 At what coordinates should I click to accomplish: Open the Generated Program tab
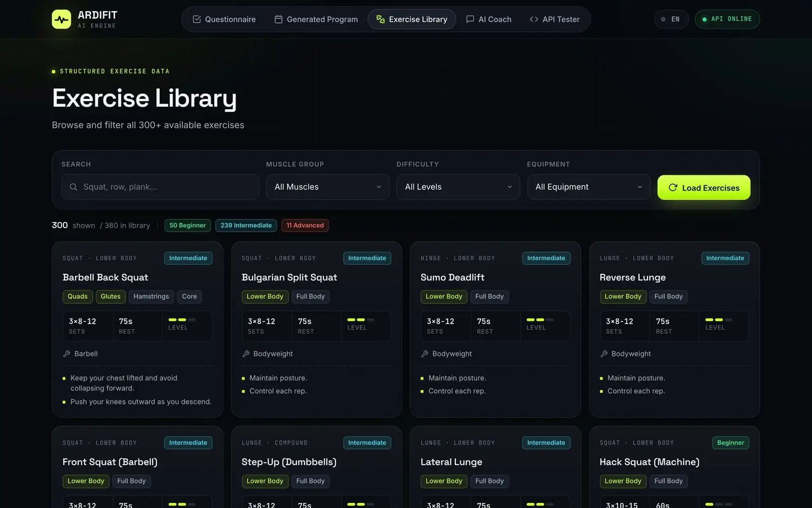click(x=316, y=19)
